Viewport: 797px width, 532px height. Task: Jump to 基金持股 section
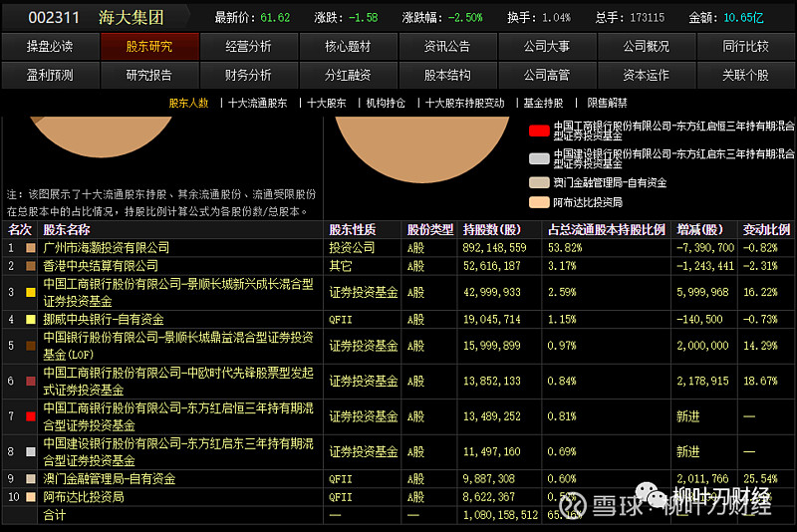point(543,104)
